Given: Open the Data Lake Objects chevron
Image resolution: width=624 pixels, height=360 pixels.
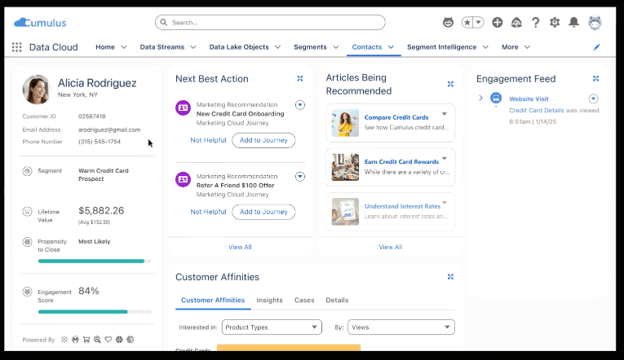Looking at the screenshot, I should 278,47.
